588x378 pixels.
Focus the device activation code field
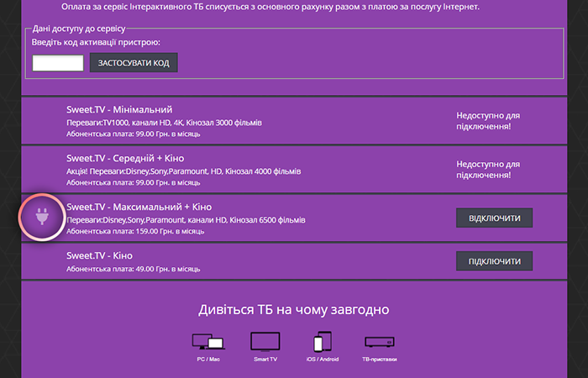(58, 63)
